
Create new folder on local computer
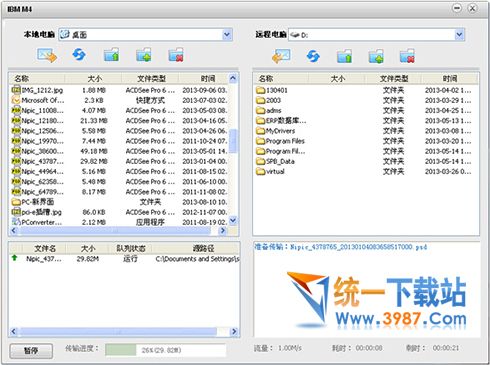point(144,55)
